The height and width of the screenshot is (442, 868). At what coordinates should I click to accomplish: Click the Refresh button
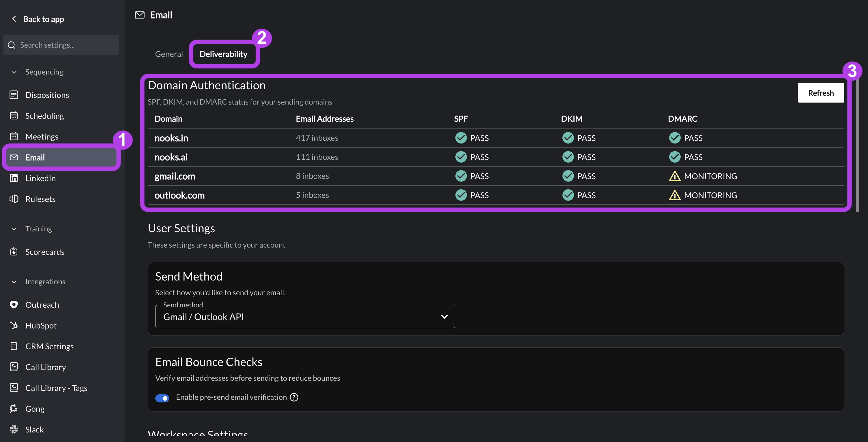point(820,93)
